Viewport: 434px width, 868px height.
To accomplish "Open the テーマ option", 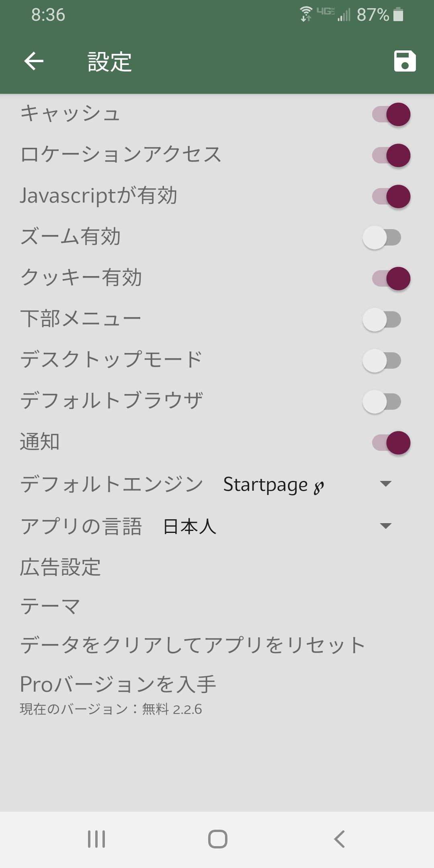I will [x=51, y=606].
